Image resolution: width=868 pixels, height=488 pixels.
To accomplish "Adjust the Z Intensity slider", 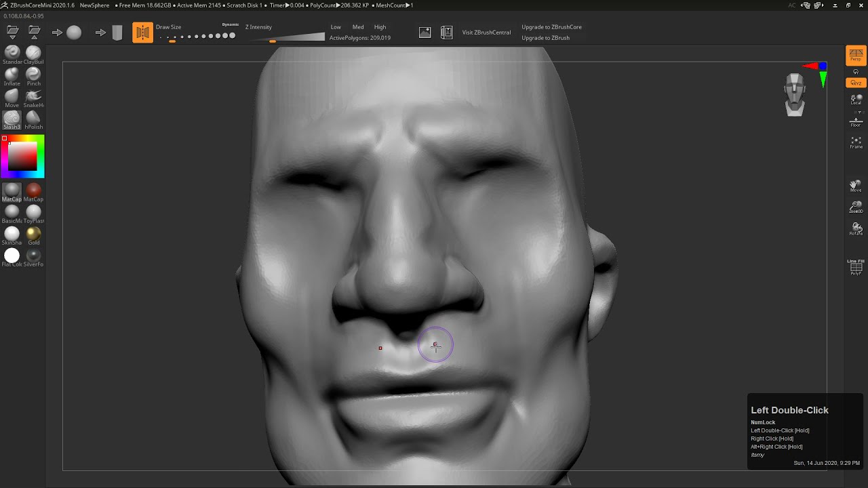I will click(285, 37).
